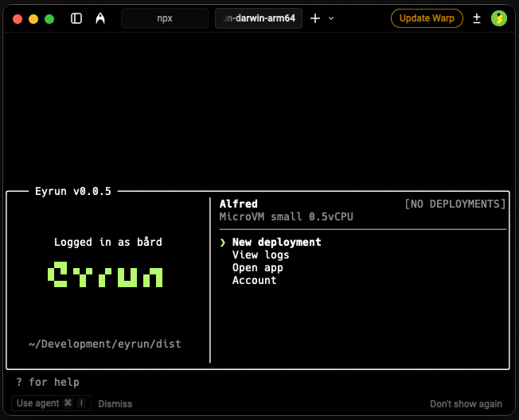This screenshot has width=519, height=420.
Task: Switch to the npx tab
Action: click(165, 18)
